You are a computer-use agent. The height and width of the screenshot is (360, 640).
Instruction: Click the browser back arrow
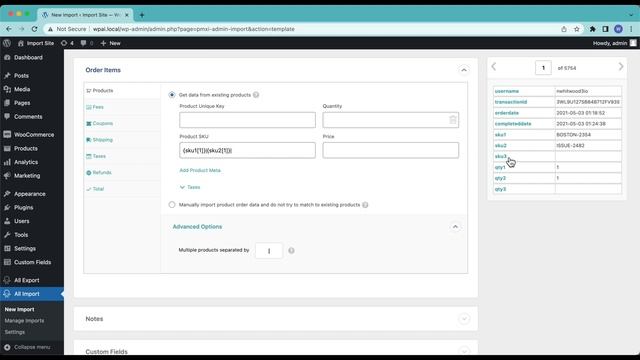click(9, 29)
